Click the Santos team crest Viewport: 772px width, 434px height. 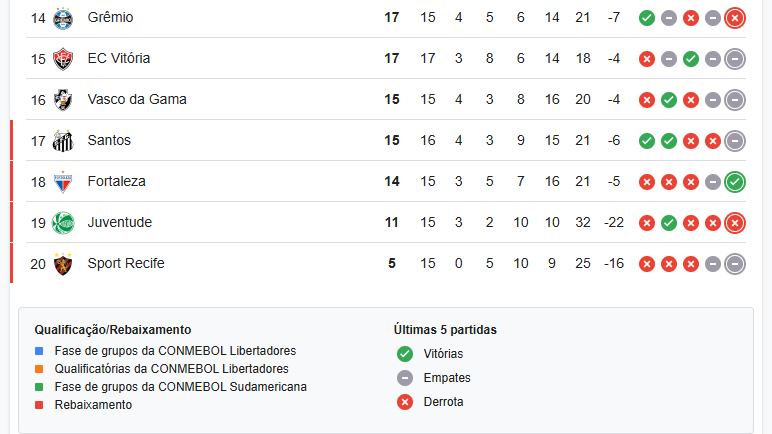pos(63,141)
